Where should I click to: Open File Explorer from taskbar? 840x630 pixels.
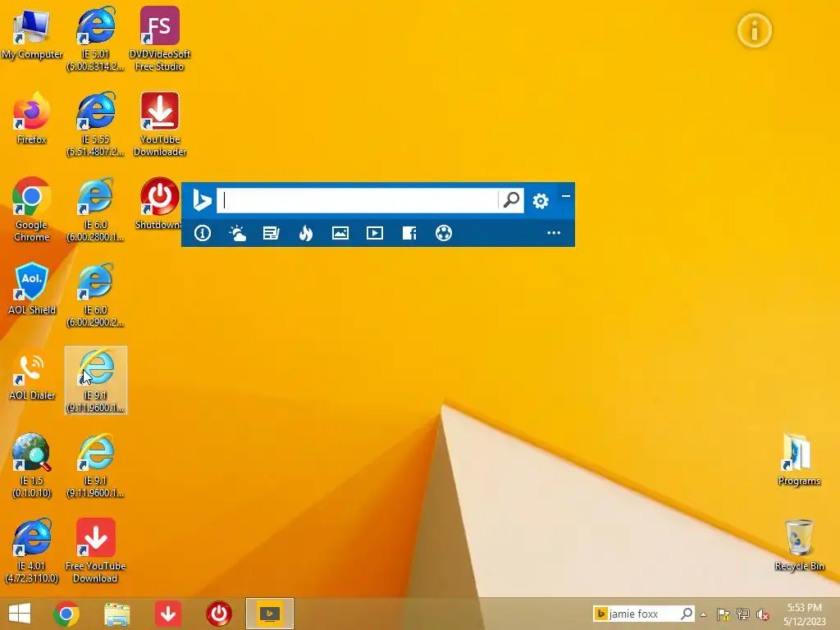pyautogui.click(x=116, y=614)
